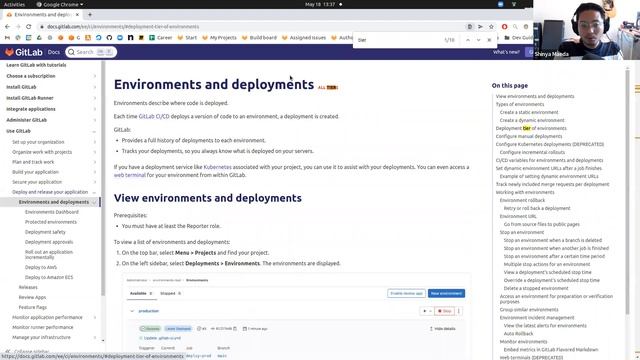Screen dimensions: 640x360
Task: Click the browser forward arrow
Action: click(x=18, y=27)
